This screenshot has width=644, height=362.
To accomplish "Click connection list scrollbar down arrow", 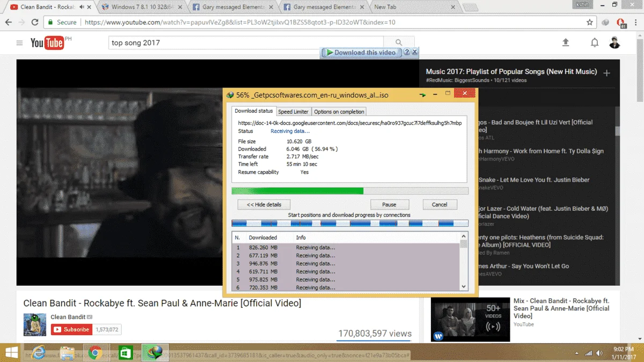I will pos(464,287).
